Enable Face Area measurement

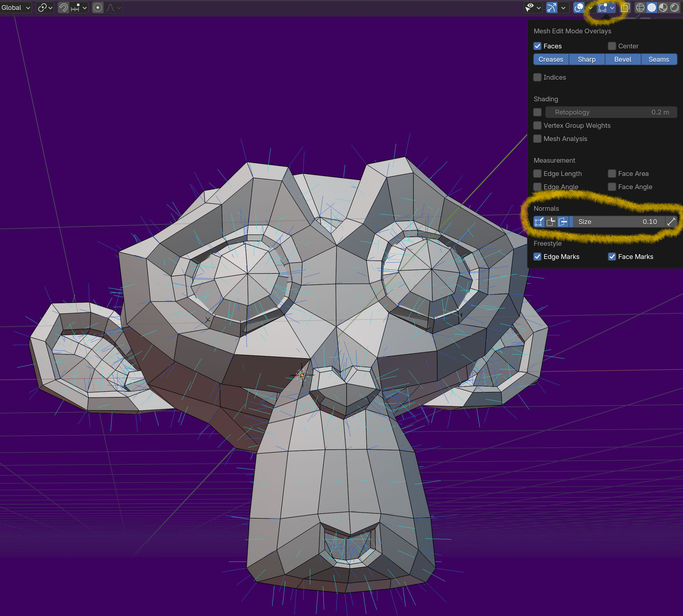(612, 173)
